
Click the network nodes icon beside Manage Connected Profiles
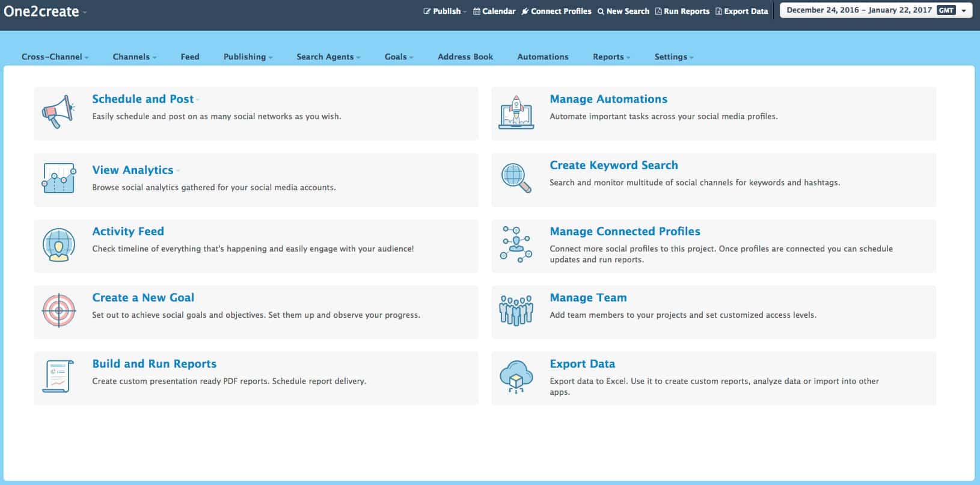pos(516,244)
